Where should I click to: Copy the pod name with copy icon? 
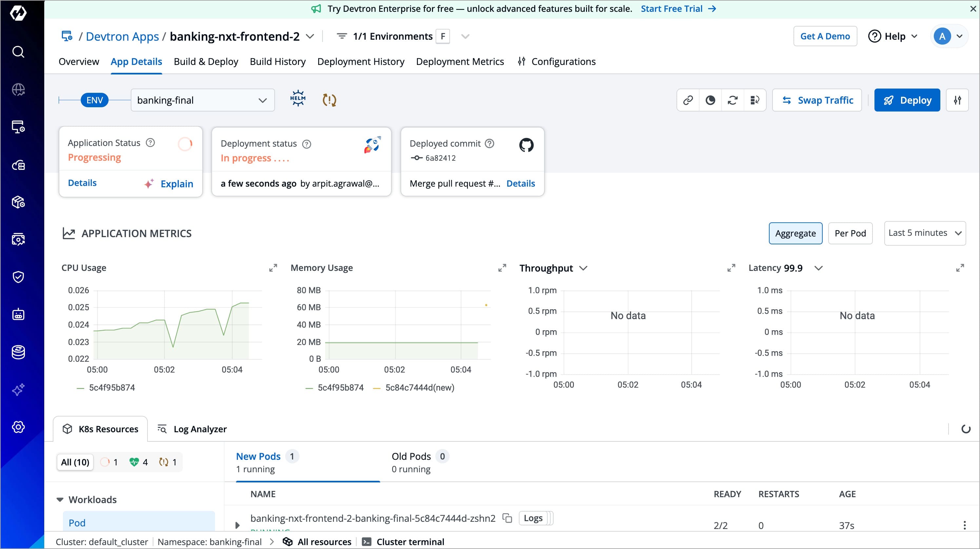(x=507, y=518)
